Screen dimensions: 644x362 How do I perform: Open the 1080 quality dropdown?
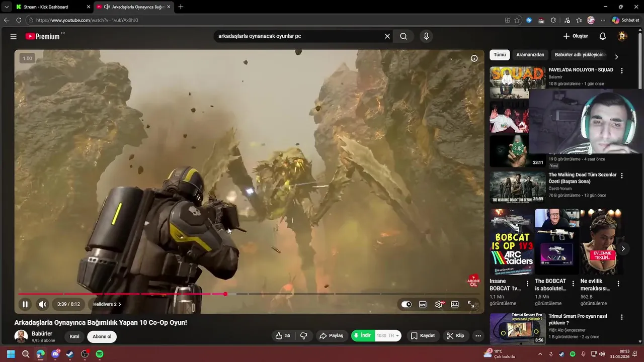click(x=388, y=336)
